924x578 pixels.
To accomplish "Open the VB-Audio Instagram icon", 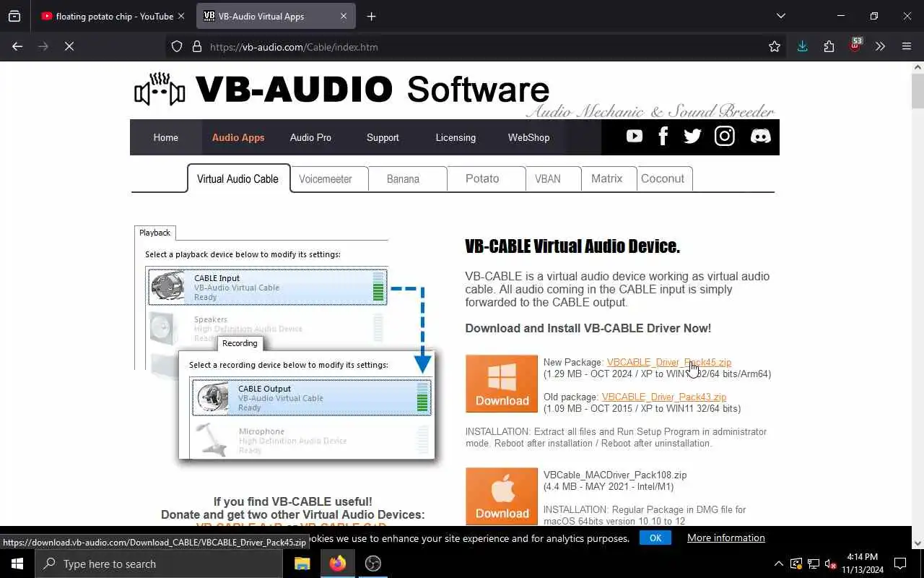I will (725, 137).
